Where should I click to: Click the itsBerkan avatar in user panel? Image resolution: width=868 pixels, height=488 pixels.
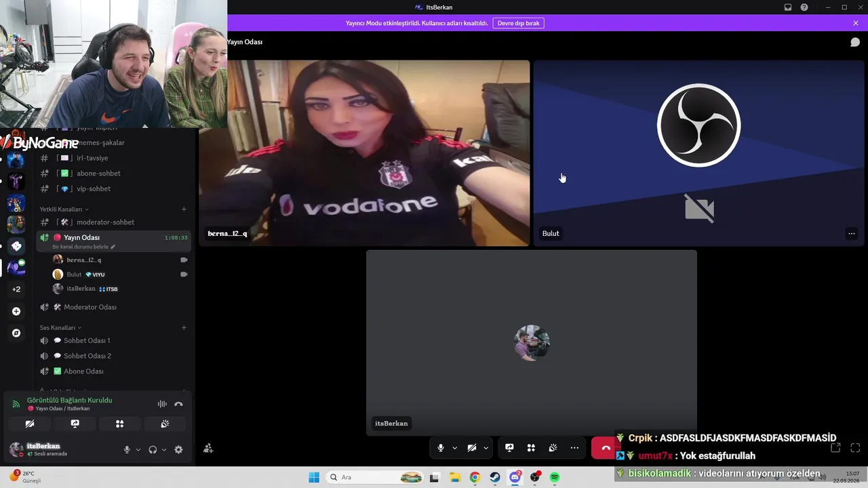[16, 449]
